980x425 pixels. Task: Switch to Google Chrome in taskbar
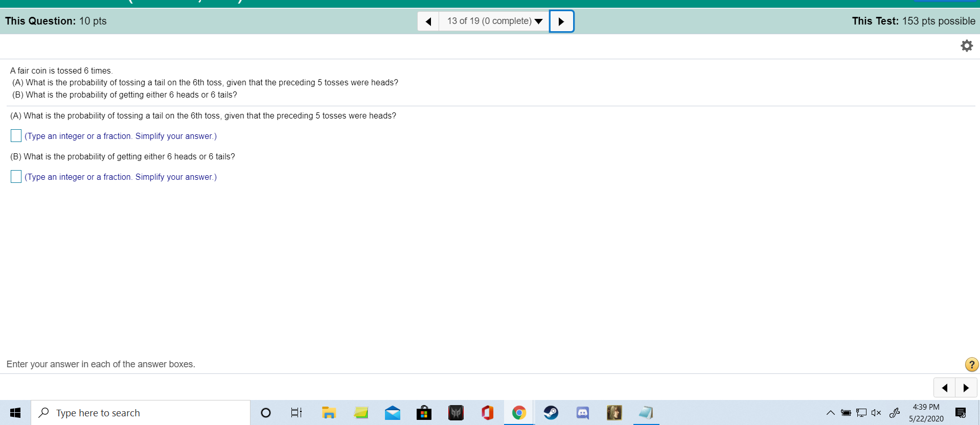(519, 413)
